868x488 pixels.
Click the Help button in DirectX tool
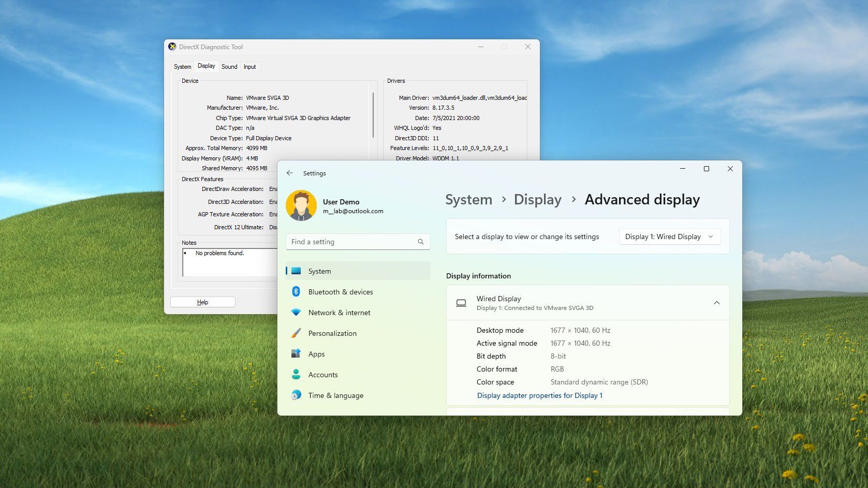(203, 302)
